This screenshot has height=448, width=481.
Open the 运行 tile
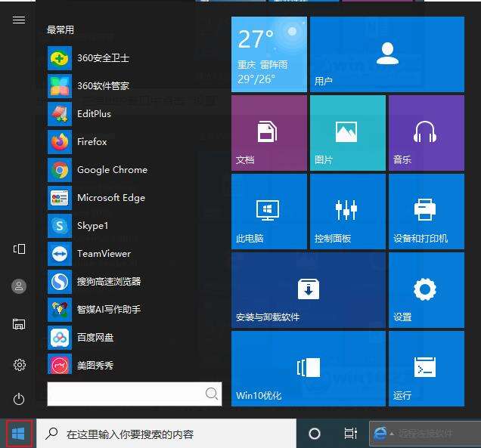[427, 369]
